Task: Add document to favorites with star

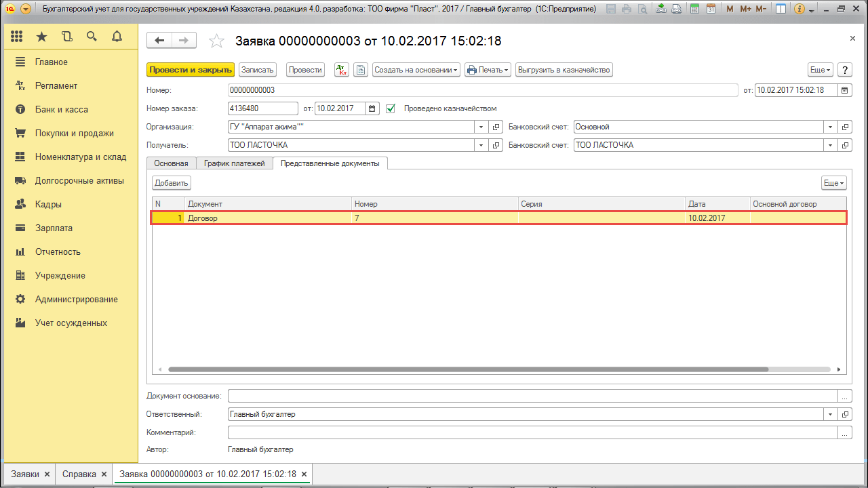Action: (x=216, y=41)
